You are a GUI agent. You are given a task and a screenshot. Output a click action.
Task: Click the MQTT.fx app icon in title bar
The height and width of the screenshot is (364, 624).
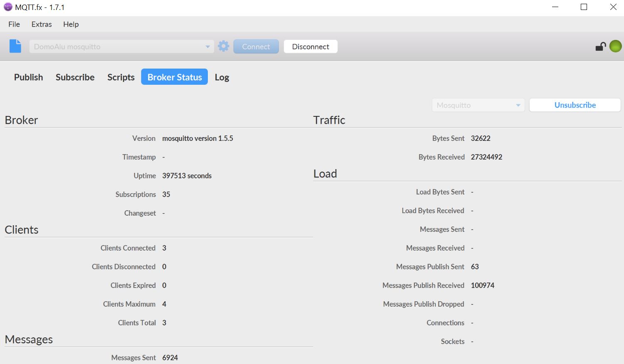[x=8, y=7]
